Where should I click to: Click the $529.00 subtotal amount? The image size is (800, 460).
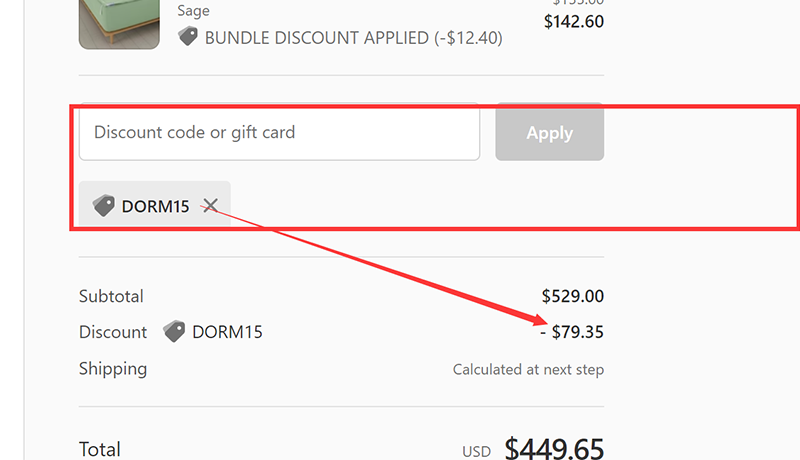click(572, 296)
